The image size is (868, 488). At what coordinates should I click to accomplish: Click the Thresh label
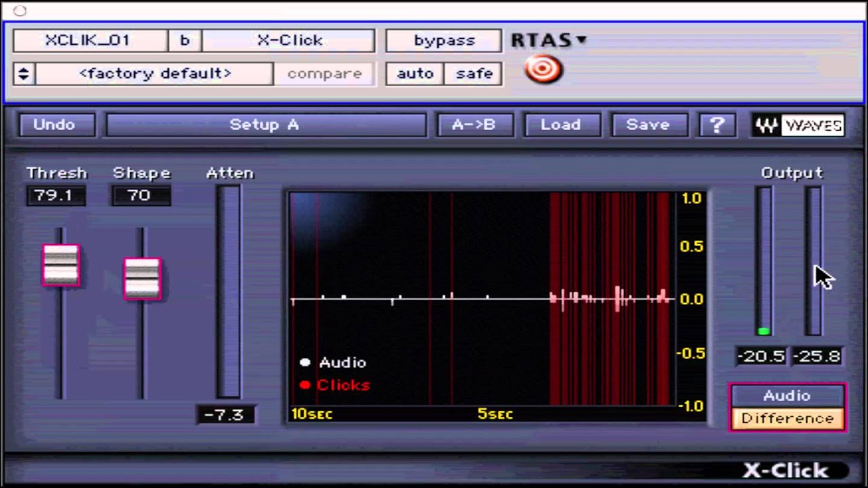[57, 173]
